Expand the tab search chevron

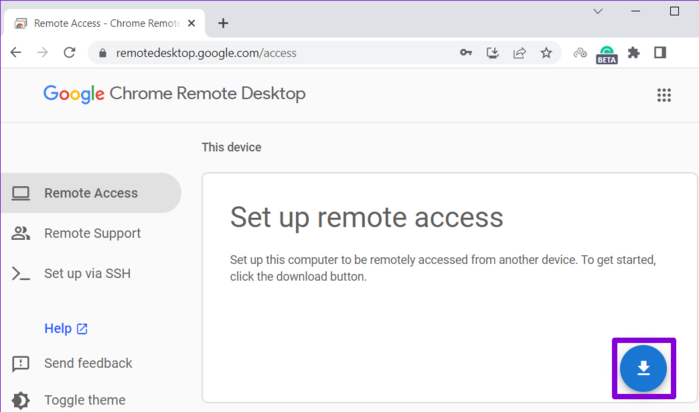[598, 12]
